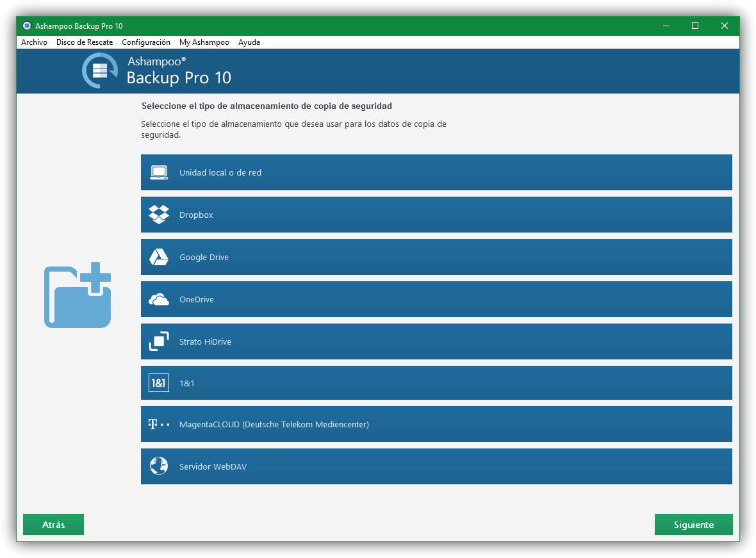Go back with the Atrás button
This screenshot has height=558, width=756.
54,524
